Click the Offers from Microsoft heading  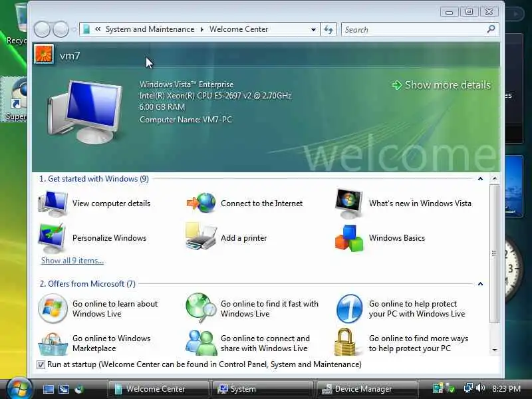(x=88, y=284)
